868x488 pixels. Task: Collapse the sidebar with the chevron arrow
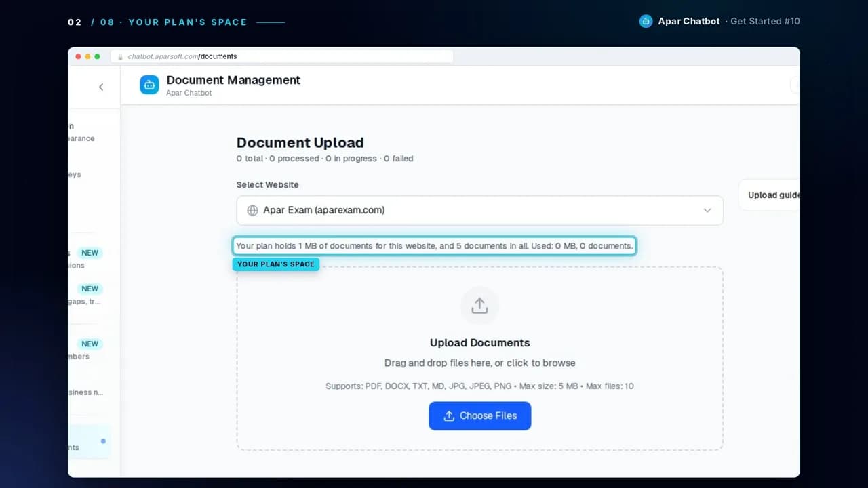pos(101,87)
